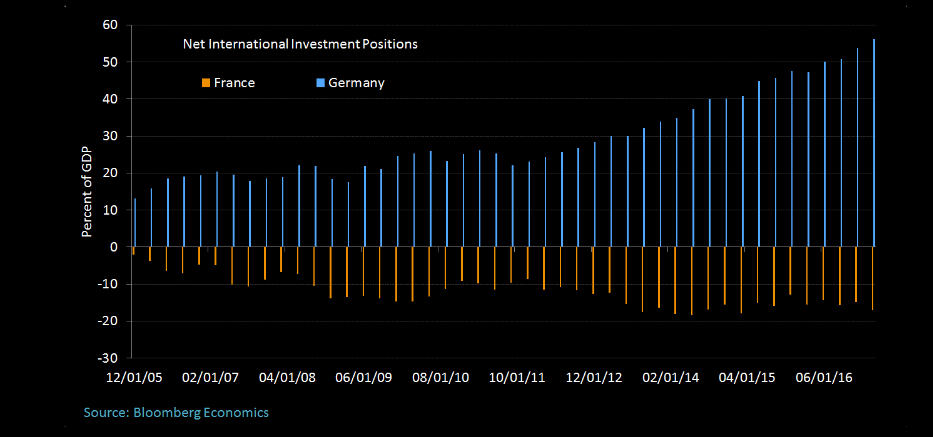Click the orange France legend swatch

click(x=205, y=83)
